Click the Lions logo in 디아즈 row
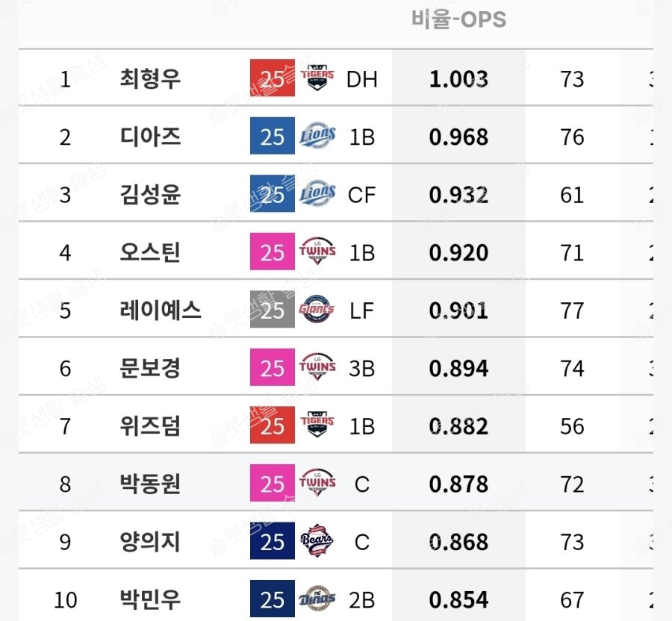Viewport: 672px width, 621px height. (x=317, y=135)
